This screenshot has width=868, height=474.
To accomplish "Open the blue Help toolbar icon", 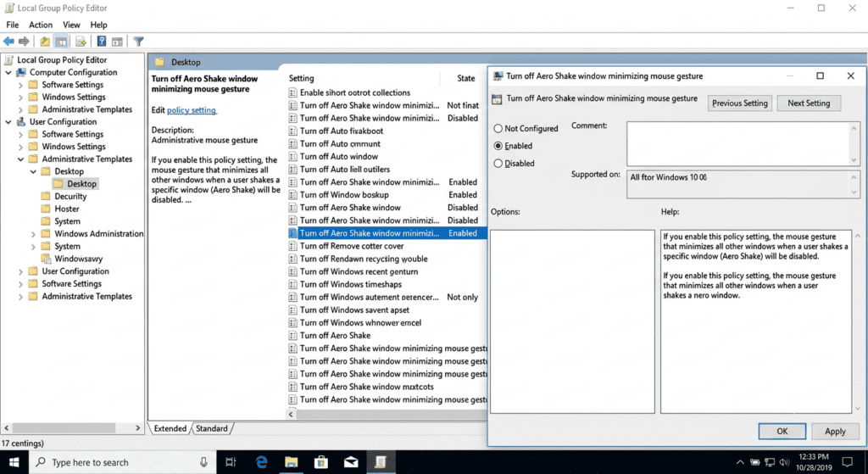I will coord(102,42).
